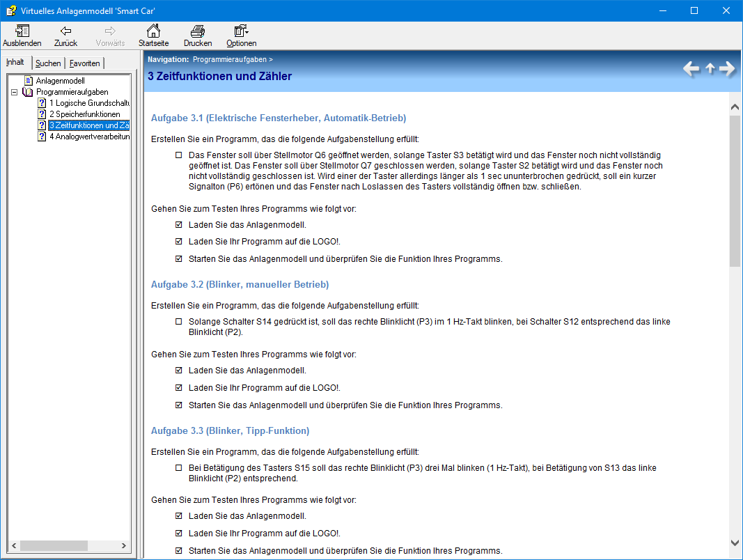
Task: Maximize the Virtuelles Anlagenmodell window
Action: click(x=694, y=10)
